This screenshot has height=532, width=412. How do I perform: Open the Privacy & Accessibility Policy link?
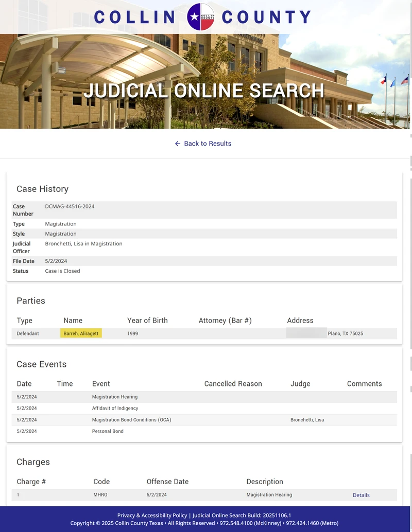pos(151,515)
